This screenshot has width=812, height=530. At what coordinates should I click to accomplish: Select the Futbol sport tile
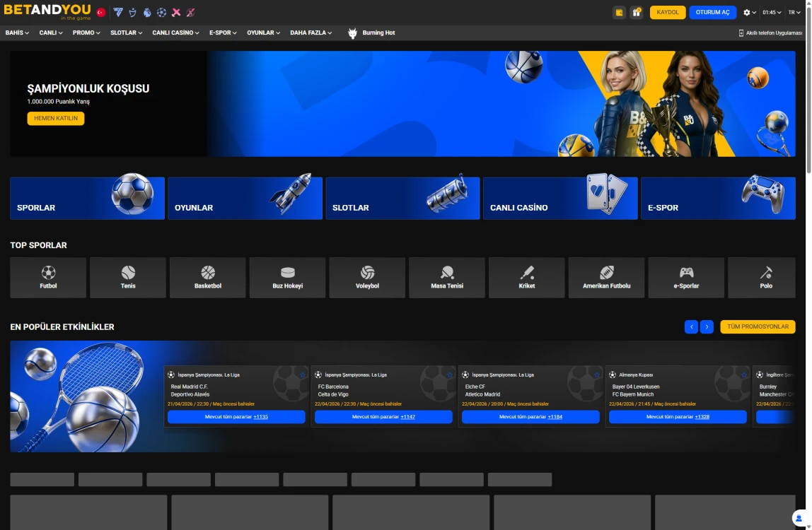[48, 278]
